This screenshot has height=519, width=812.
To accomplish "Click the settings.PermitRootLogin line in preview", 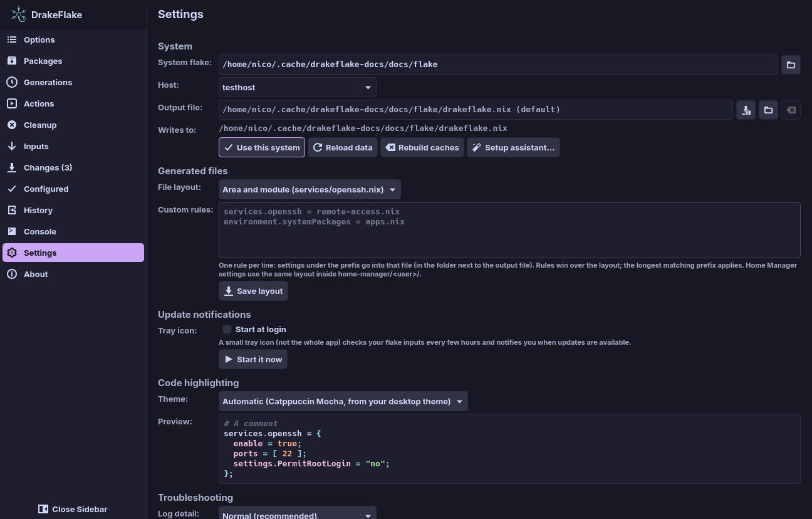I will pos(311,464).
